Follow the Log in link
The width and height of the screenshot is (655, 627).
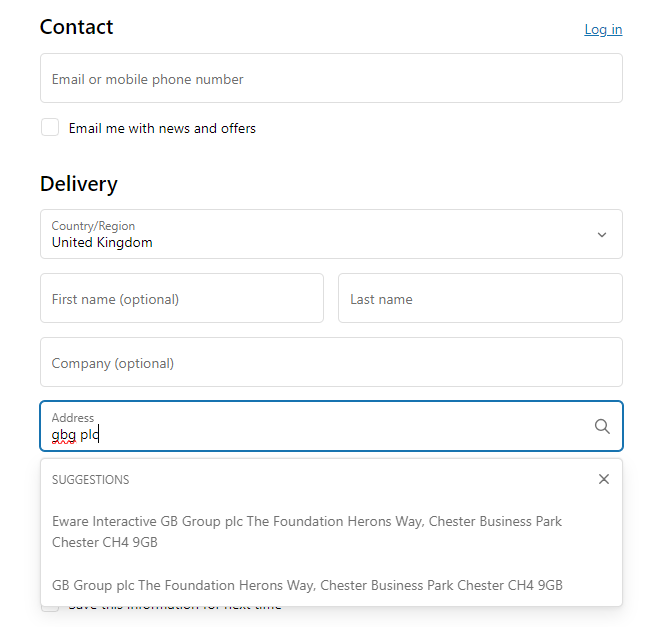(x=603, y=30)
